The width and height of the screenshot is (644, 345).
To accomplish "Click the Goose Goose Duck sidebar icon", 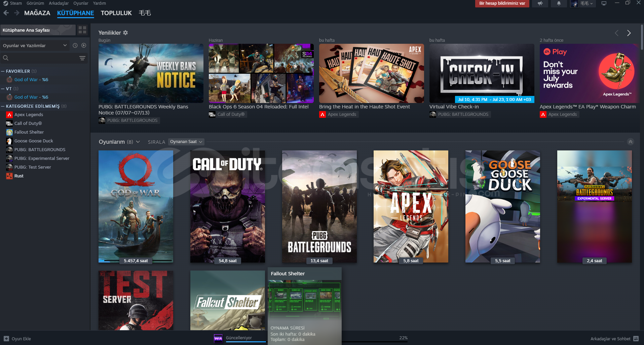I will tap(9, 141).
